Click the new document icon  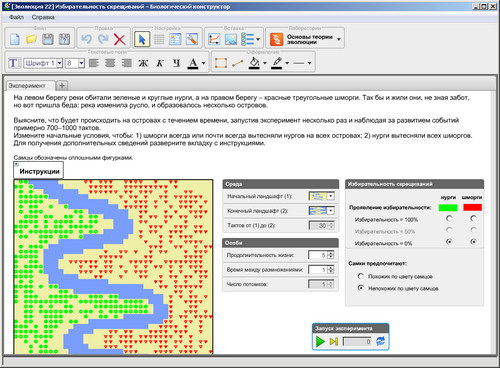[15, 39]
